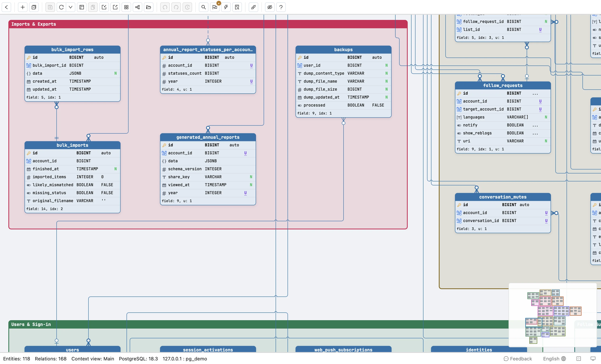This screenshot has width=601, height=364.
Task: Click the statuses_count field row
Action: [208, 73]
